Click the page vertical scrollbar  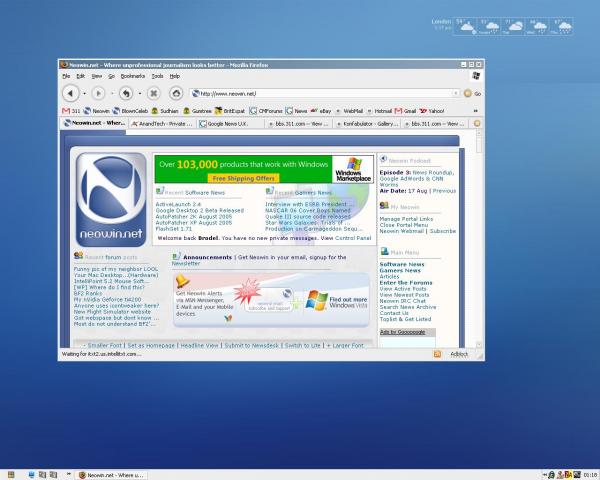(x=478, y=238)
